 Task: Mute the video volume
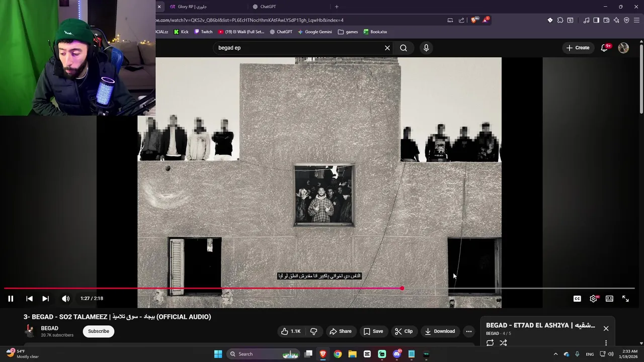pos(65,299)
